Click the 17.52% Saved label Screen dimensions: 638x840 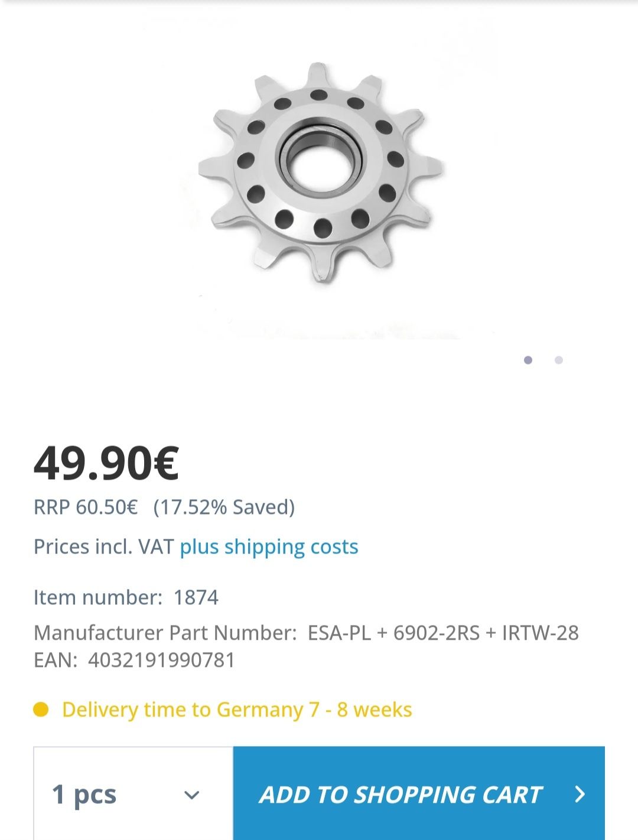tap(224, 507)
